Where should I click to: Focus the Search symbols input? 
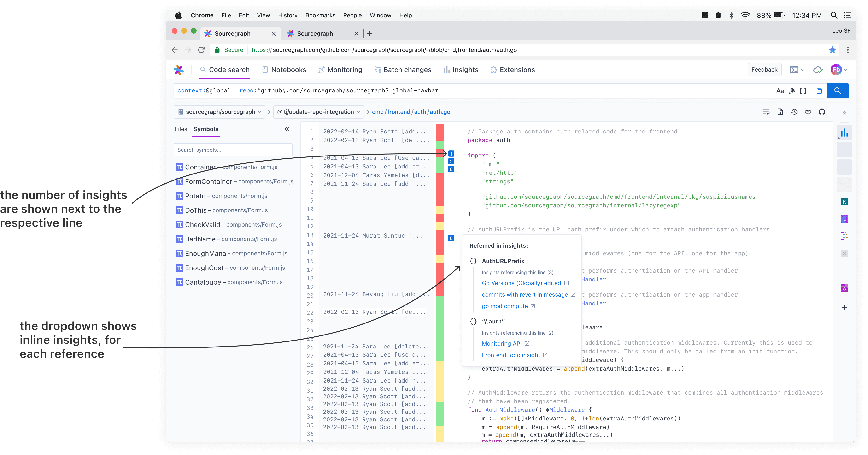point(233,150)
